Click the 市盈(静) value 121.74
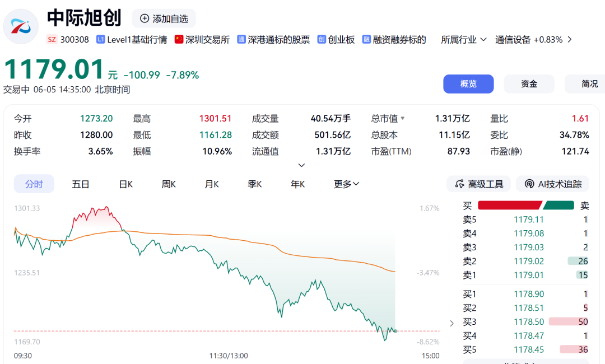The height and width of the screenshot is (364, 605). [x=575, y=151]
